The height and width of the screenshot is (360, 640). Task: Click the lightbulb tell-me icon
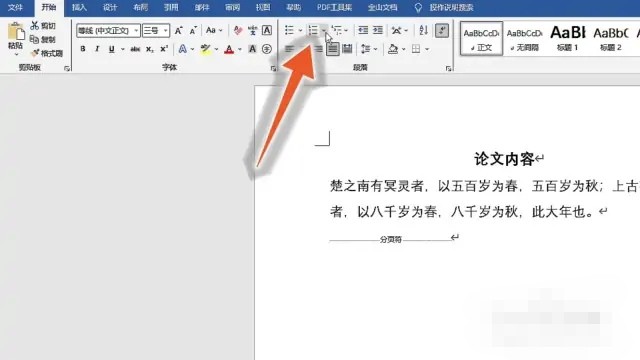pyautogui.click(x=418, y=8)
